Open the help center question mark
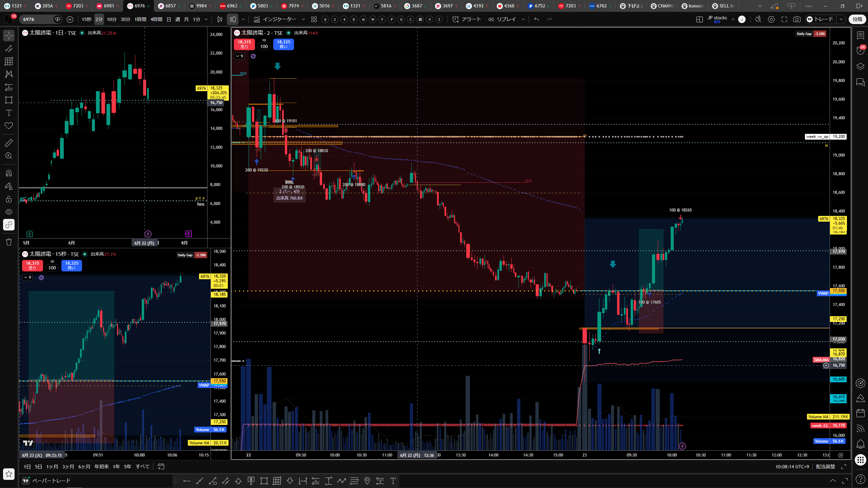Viewport: 868px width, 488px height. 860,479
